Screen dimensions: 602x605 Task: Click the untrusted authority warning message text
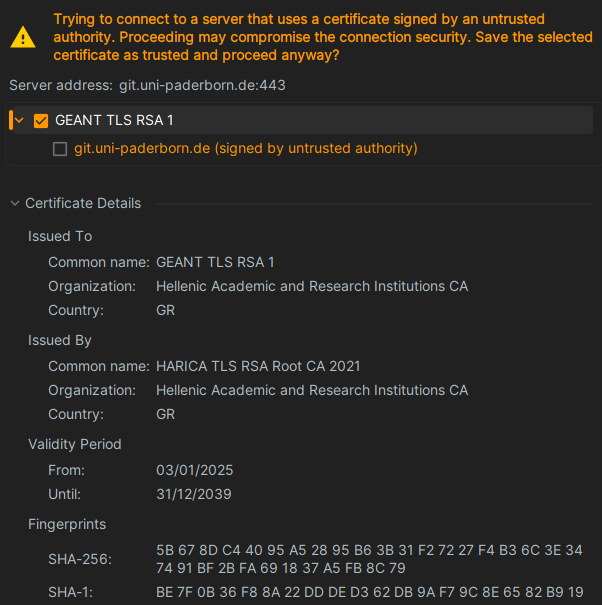(x=322, y=37)
